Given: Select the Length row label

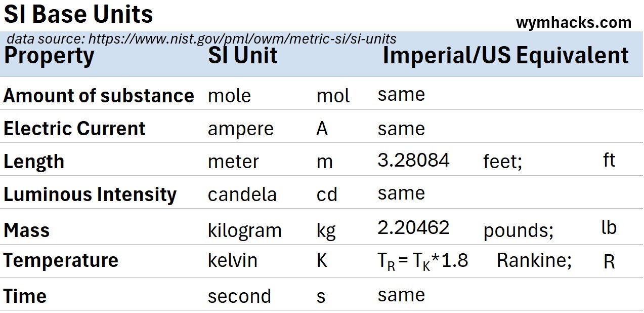Looking at the screenshot, I should 34,162.
